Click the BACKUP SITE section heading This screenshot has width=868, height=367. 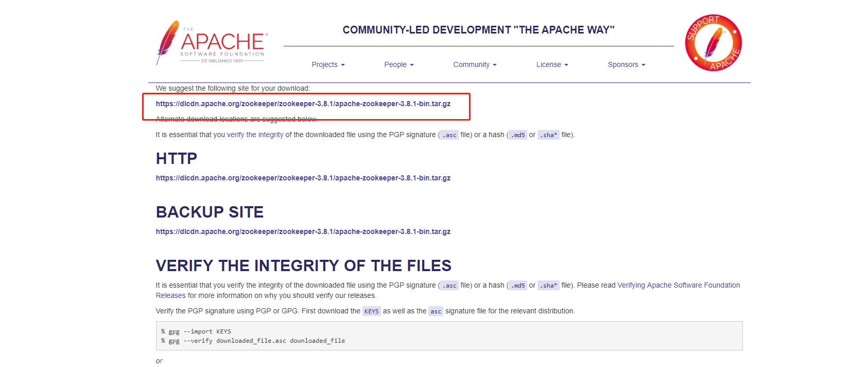210,212
